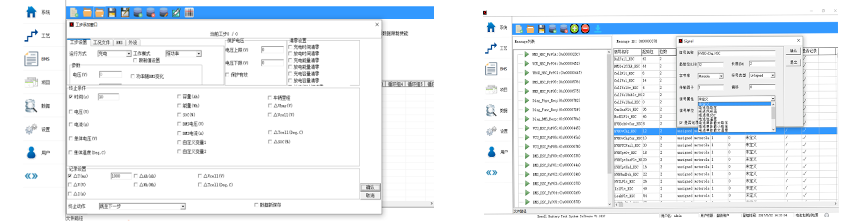
Task: Enable the 保护有效 checkbox
Action: 227,75
